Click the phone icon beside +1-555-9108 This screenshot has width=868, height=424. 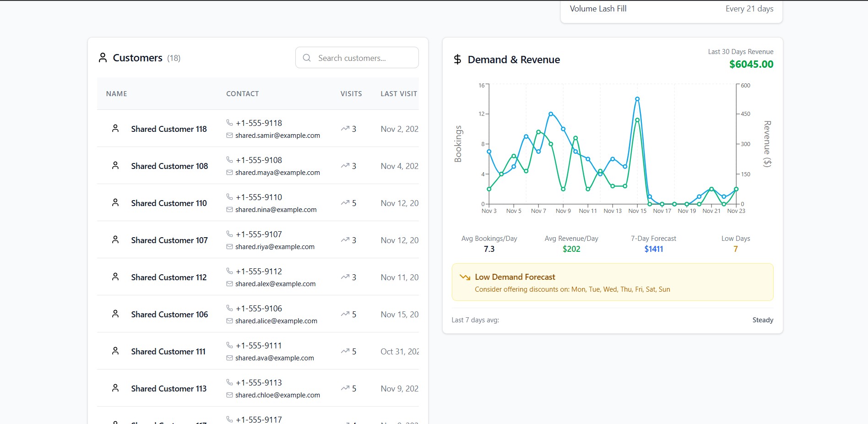coord(230,160)
